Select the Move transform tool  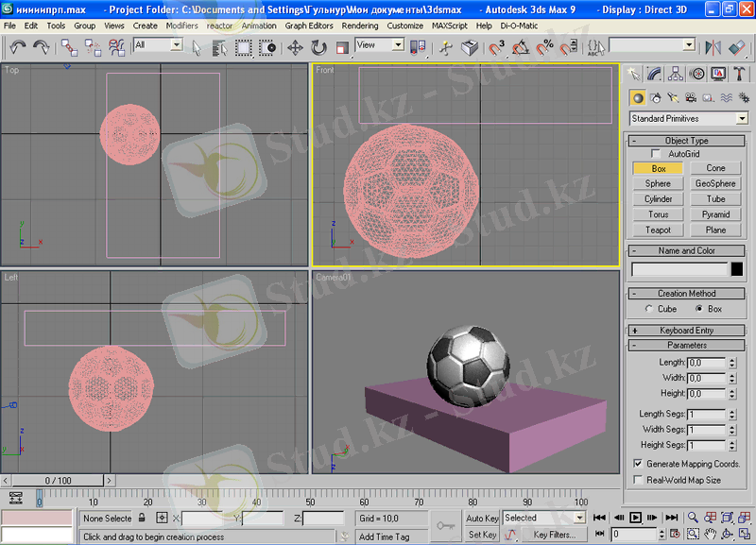[295, 46]
